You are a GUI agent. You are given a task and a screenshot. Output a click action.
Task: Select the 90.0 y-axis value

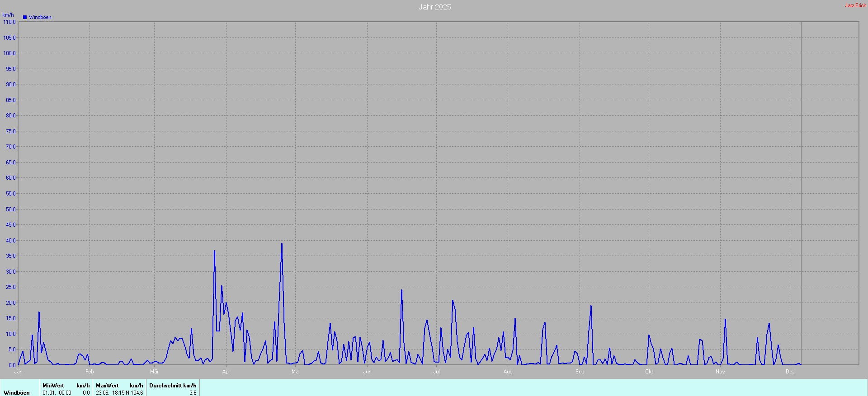pyautogui.click(x=11, y=84)
